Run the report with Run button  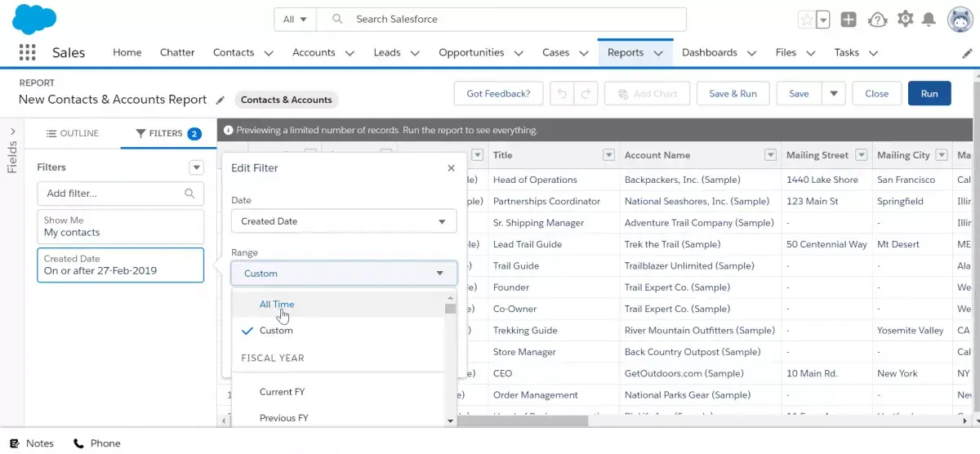(929, 94)
